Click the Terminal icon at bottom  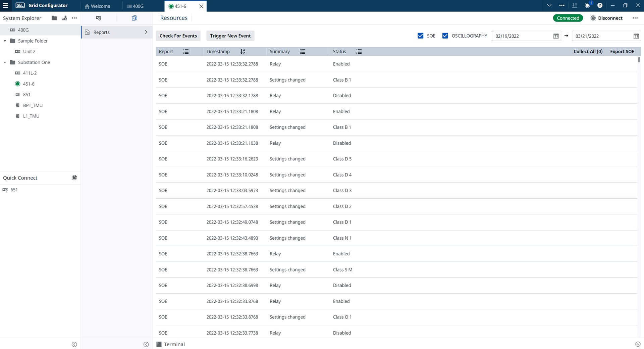[159, 344]
